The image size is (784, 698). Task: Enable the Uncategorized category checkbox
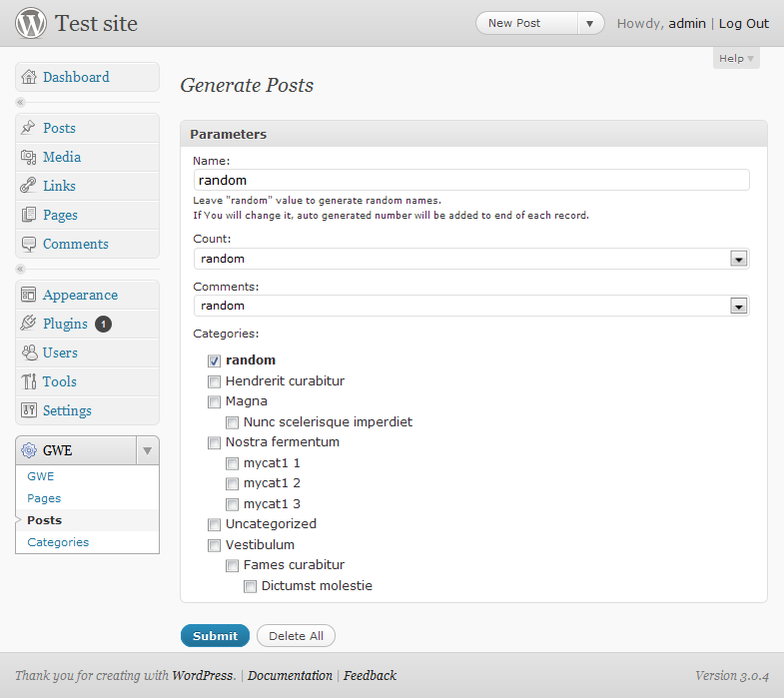[x=214, y=524]
